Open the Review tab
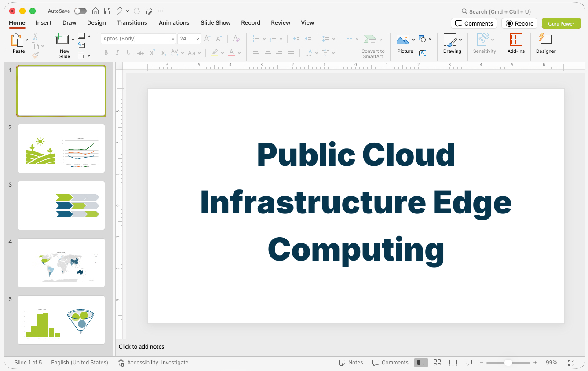588x371 pixels. click(281, 22)
